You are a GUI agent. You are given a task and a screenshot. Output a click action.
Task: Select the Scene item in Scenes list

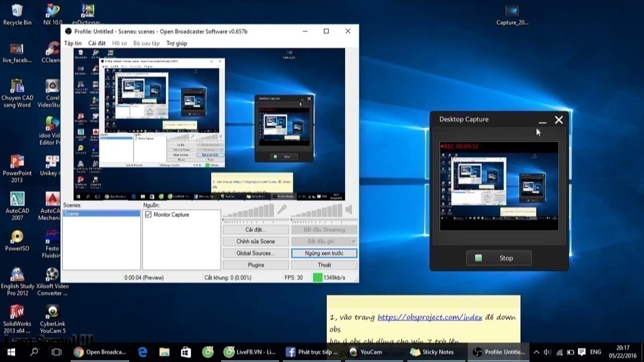[x=101, y=214]
